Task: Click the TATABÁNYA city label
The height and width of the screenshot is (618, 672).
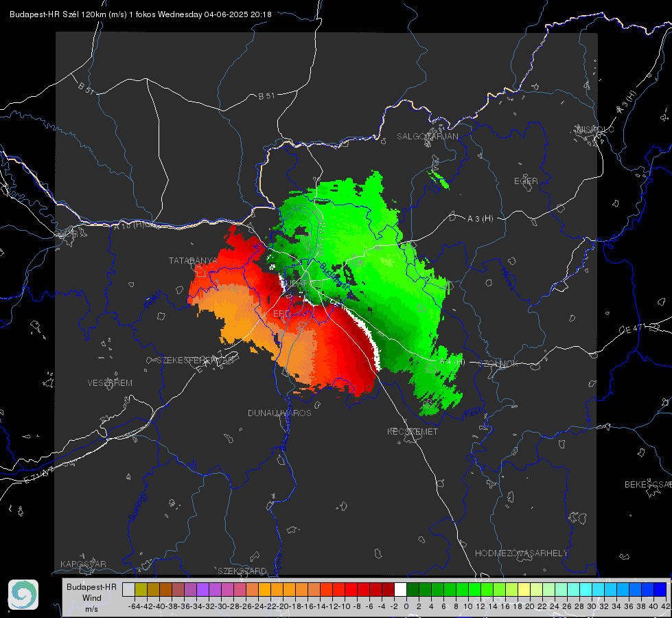Action: pyautogui.click(x=194, y=260)
